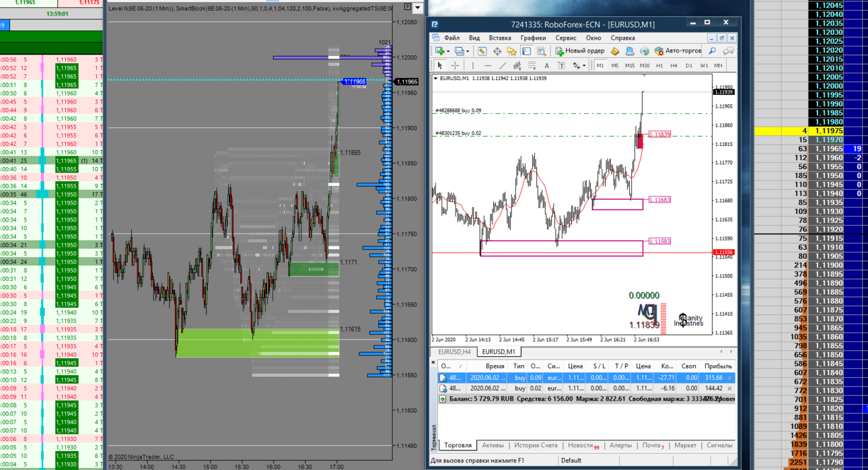Select the trendline drawing tool
The width and height of the screenshot is (868, 470).
502,65
